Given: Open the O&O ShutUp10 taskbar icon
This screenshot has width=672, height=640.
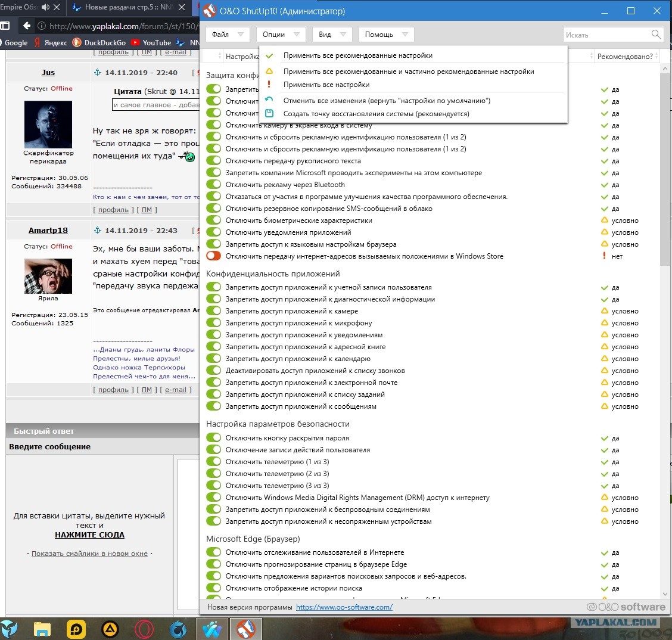Looking at the screenshot, I should tap(245, 629).
